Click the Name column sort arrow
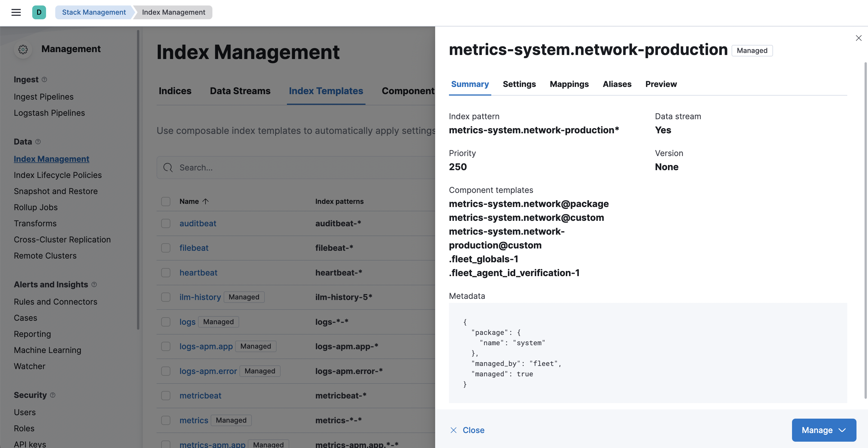Image resolution: width=868 pixels, height=448 pixels. (x=205, y=201)
